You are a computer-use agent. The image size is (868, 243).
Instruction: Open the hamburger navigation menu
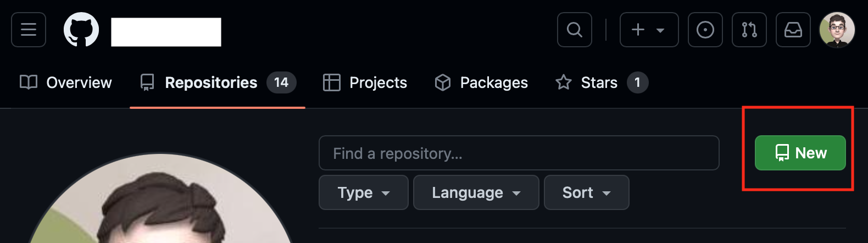tap(29, 30)
